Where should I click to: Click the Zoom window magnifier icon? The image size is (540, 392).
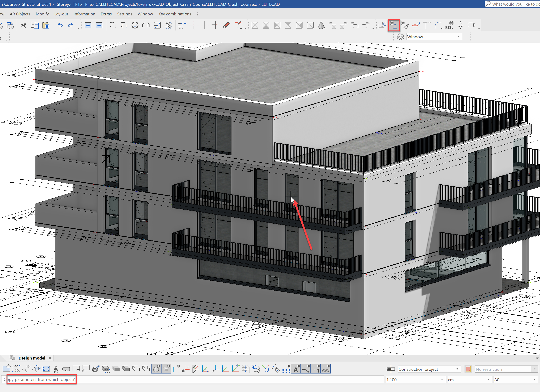[x=16, y=369]
